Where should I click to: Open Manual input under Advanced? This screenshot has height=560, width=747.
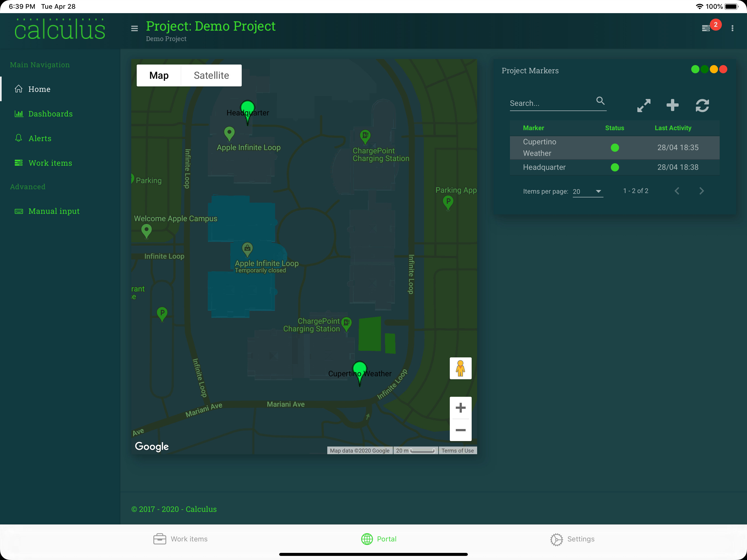(54, 211)
